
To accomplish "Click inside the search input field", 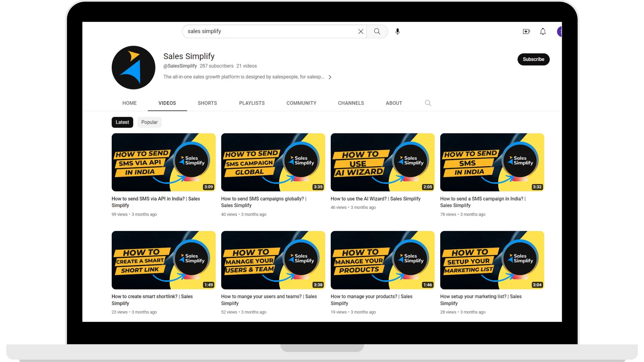I will [268, 32].
